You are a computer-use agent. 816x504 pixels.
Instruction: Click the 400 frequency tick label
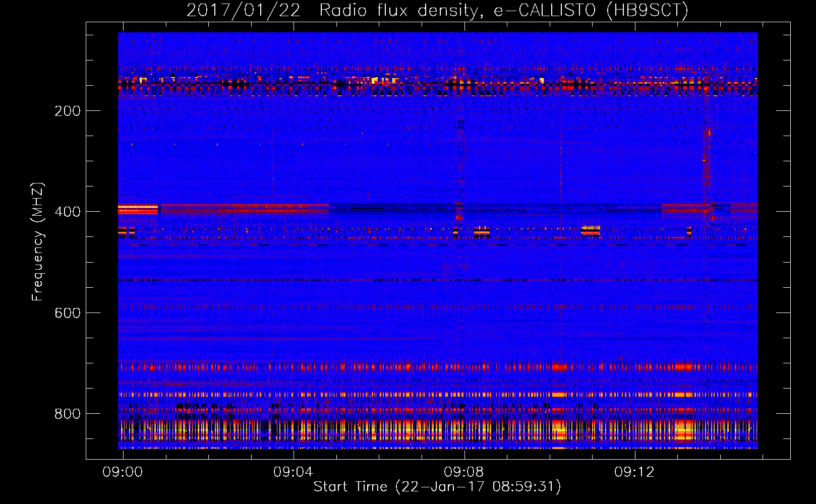(68, 212)
